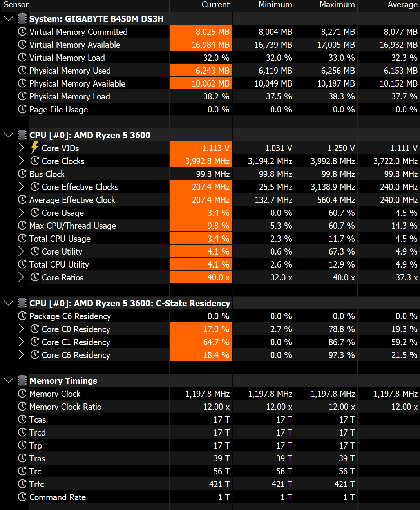Click the Maximum column header
Viewport: 420px width, 510px height.
(x=337, y=5)
